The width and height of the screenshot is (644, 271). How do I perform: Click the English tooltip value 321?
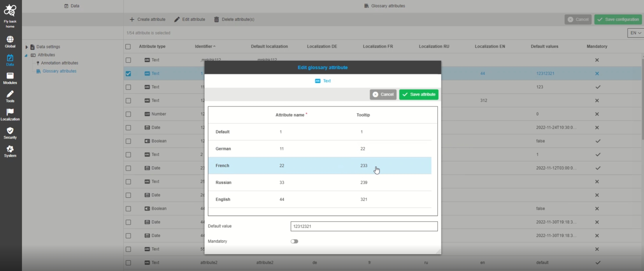[364, 200]
